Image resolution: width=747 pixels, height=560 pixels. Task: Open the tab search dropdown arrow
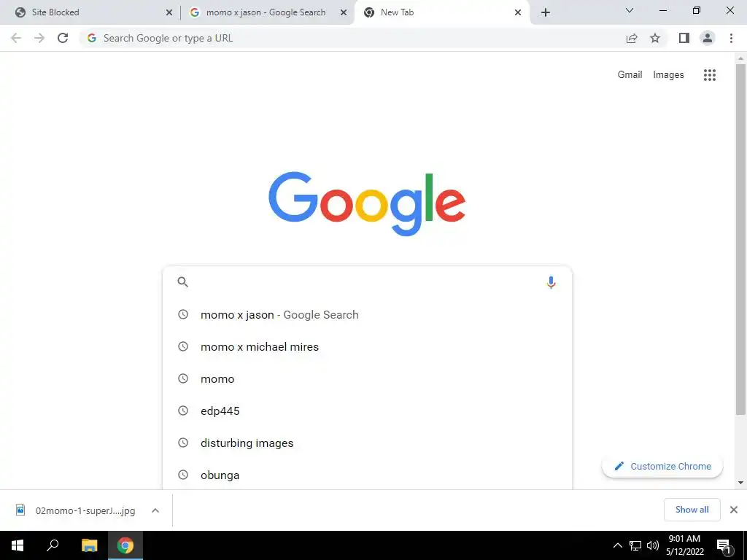click(x=630, y=11)
